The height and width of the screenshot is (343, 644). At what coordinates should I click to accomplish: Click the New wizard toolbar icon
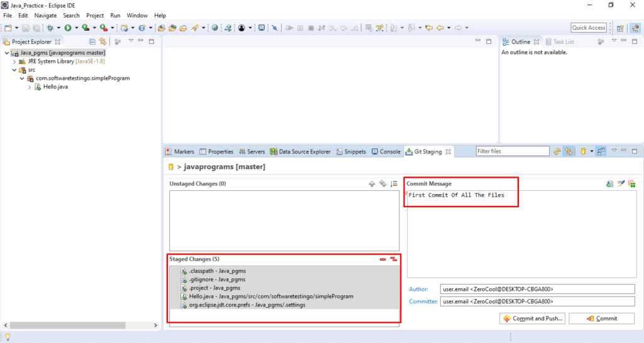point(8,28)
